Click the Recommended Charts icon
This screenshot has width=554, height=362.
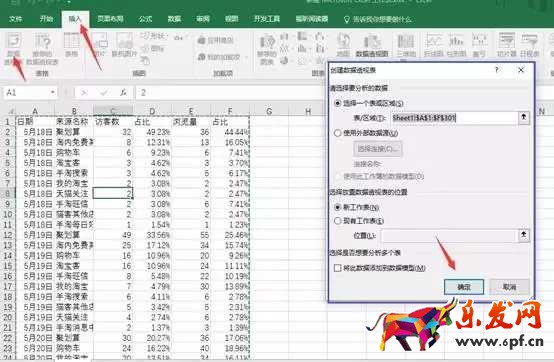pos(267,48)
